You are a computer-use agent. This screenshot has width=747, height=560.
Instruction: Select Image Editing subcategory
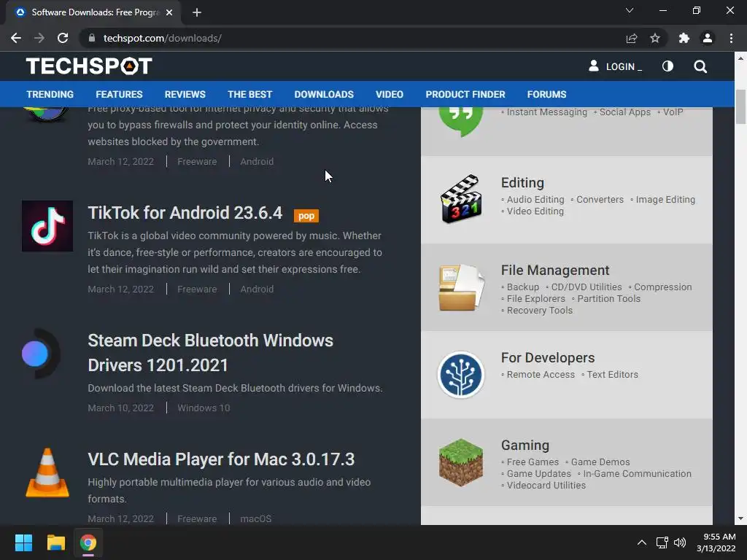pyautogui.click(x=665, y=200)
